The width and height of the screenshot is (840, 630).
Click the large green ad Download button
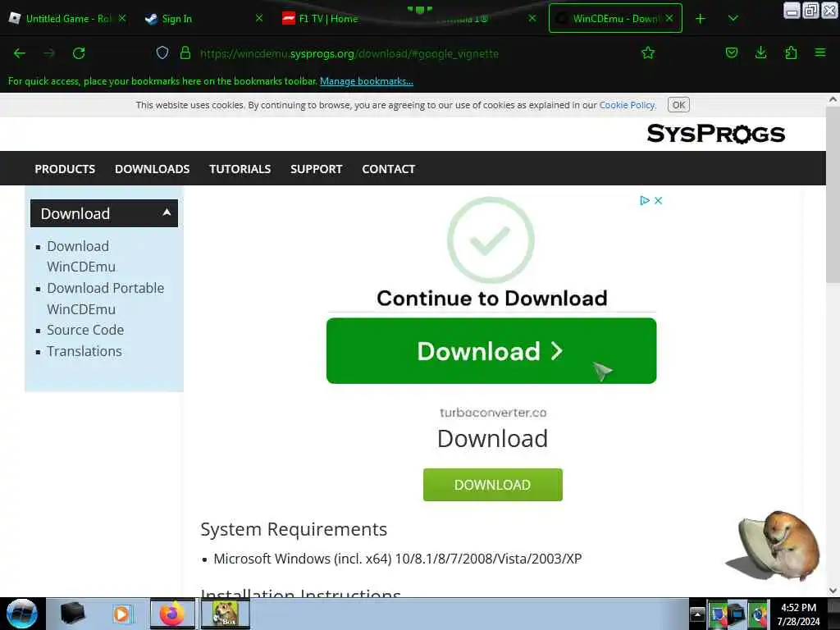[491, 351]
